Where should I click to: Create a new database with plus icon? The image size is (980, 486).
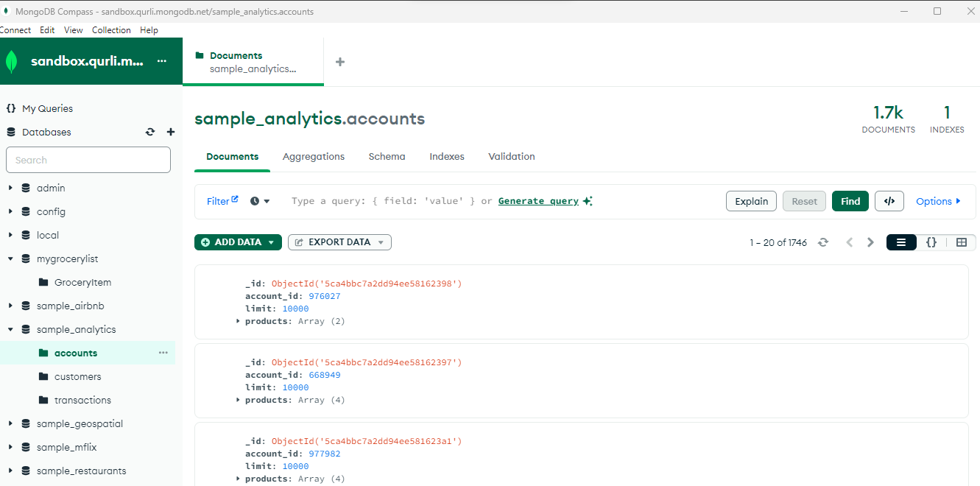click(171, 132)
